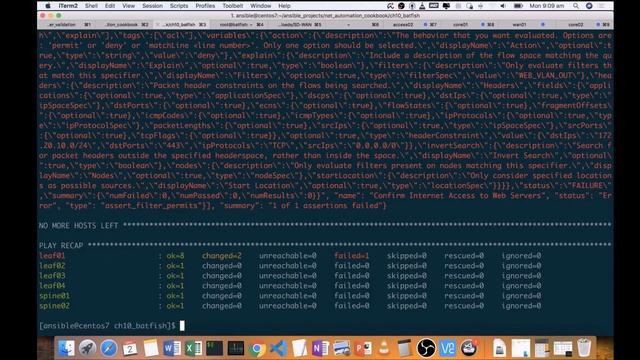This screenshot has height=360, width=640.
Task: Open the Shell menu
Action: (x=91, y=6)
